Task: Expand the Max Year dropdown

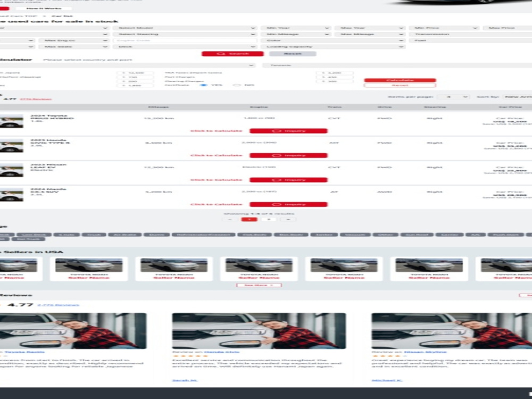Action: tap(370, 28)
